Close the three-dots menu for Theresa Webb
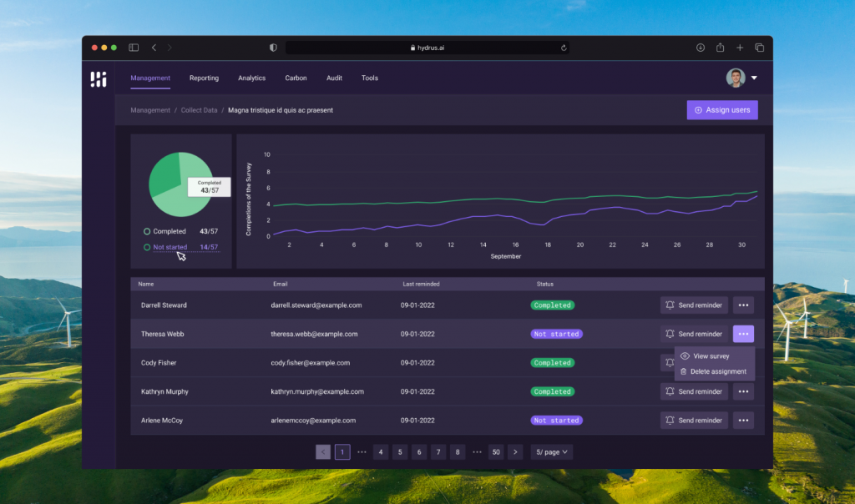The height and width of the screenshot is (504, 855). 743,334
